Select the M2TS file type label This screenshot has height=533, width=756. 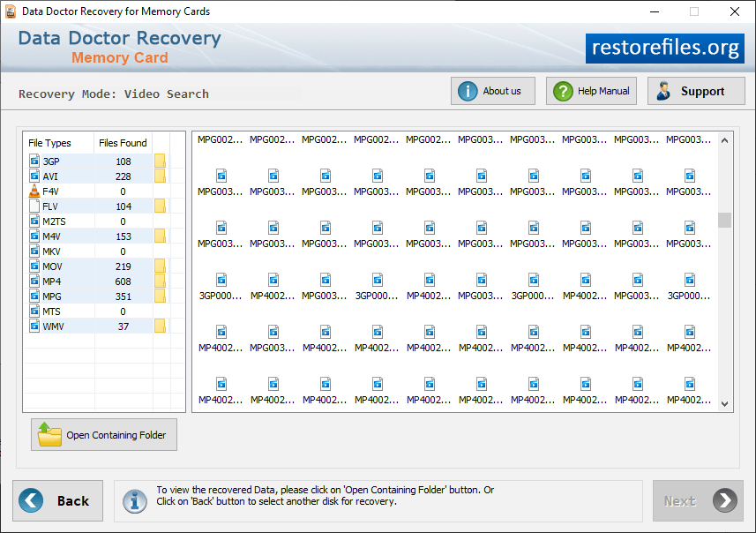tap(54, 221)
